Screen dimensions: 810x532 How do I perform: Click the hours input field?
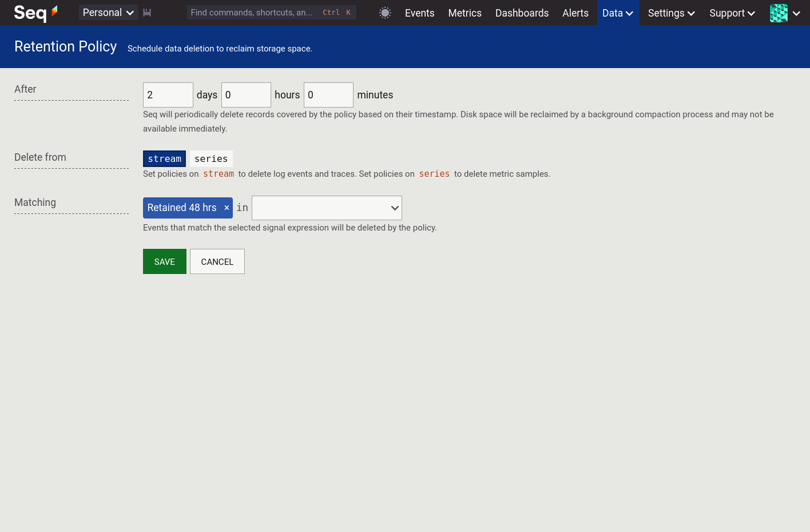coord(246,95)
